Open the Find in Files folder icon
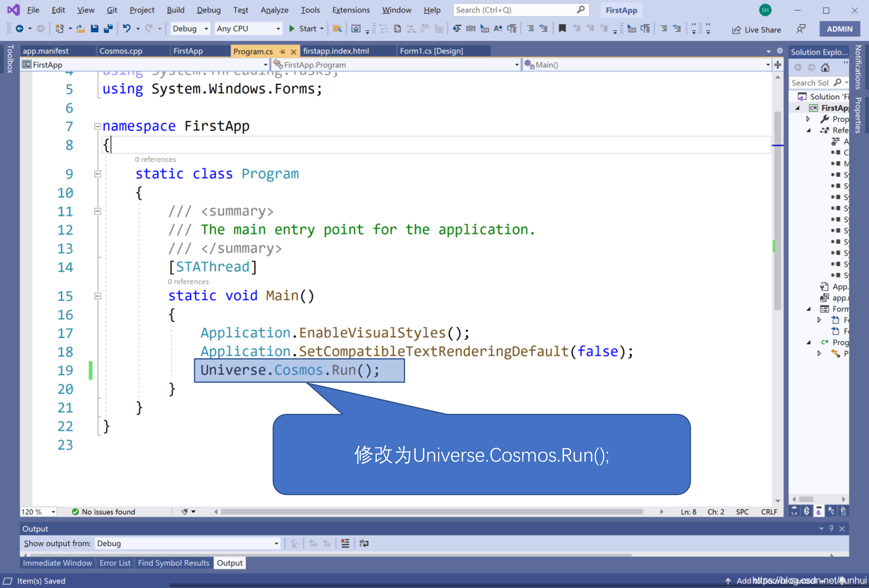Image resolution: width=869 pixels, height=588 pixels. click(x=337, y=28)
